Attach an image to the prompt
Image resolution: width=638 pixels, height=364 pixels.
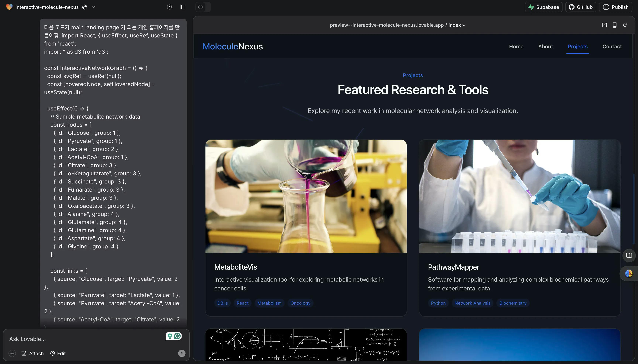[x=32, y=353]
